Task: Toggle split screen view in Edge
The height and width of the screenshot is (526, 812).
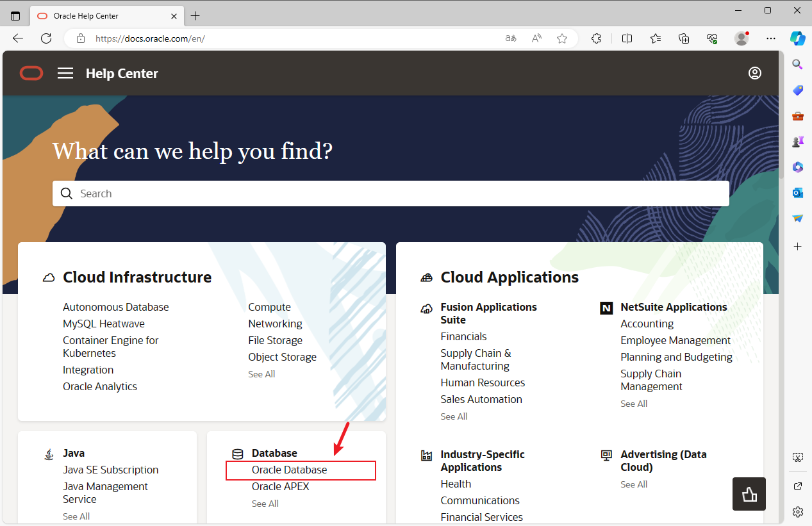Action: coord(627,38)
